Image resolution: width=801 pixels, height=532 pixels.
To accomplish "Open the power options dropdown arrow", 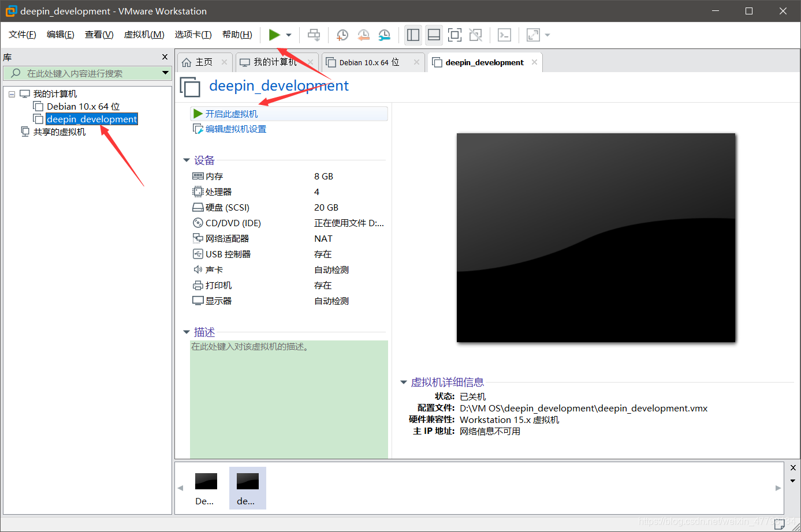I will click(x=289, y=35).
